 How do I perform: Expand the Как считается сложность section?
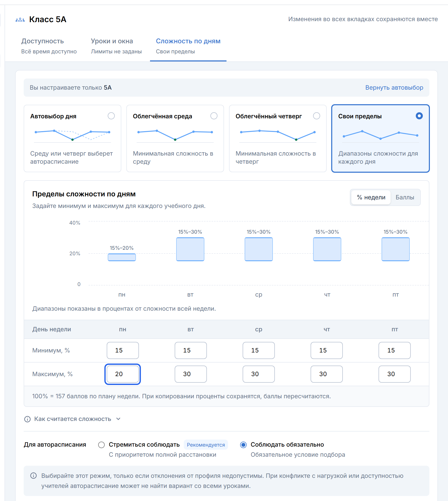[x=73, y=419]
